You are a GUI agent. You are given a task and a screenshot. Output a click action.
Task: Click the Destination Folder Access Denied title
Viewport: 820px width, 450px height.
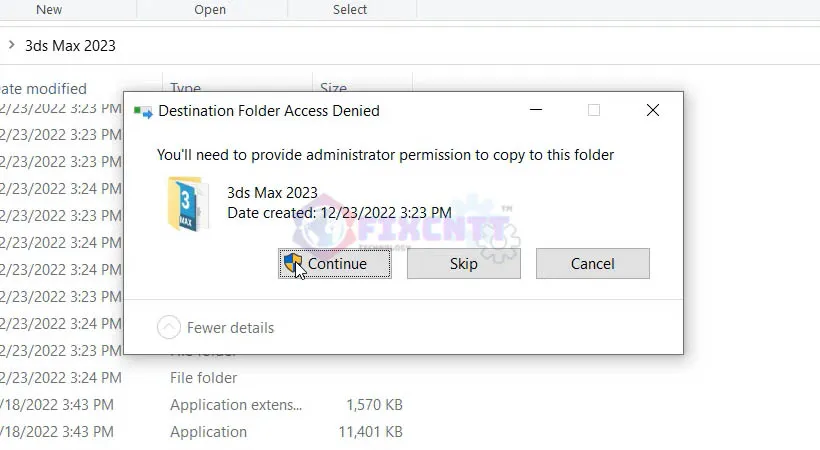pos(269,111)
